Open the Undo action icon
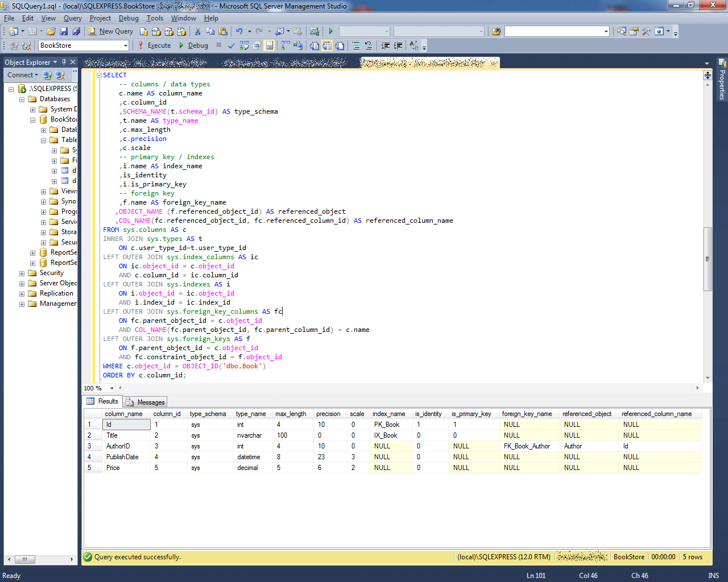This screenshot has width=728, height=582. [x=238, y=31]
